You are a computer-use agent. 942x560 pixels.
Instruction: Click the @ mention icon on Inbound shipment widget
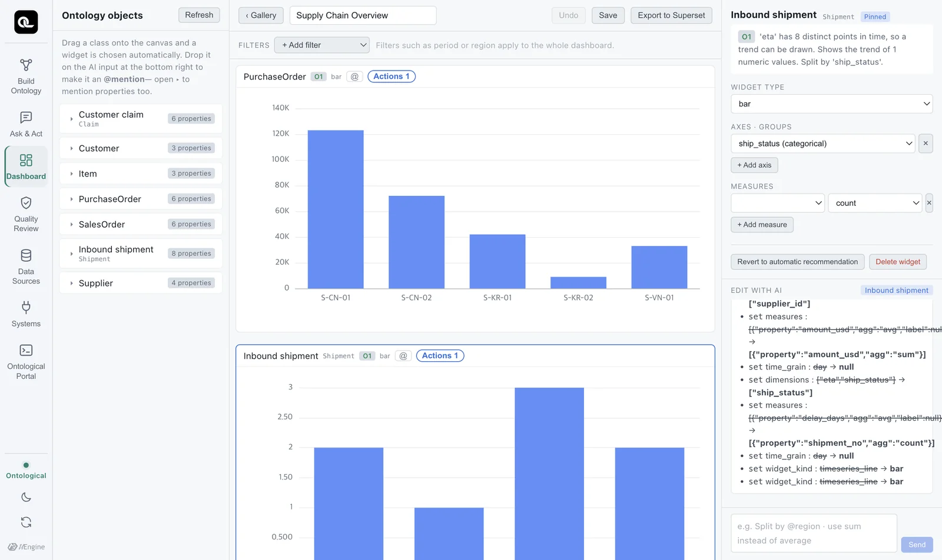tap(403, 356)
